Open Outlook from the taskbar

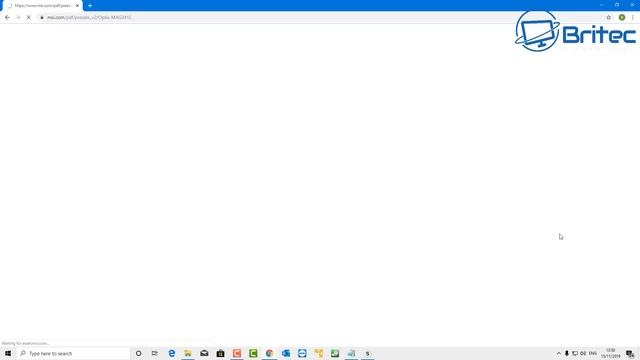(286, 353)
